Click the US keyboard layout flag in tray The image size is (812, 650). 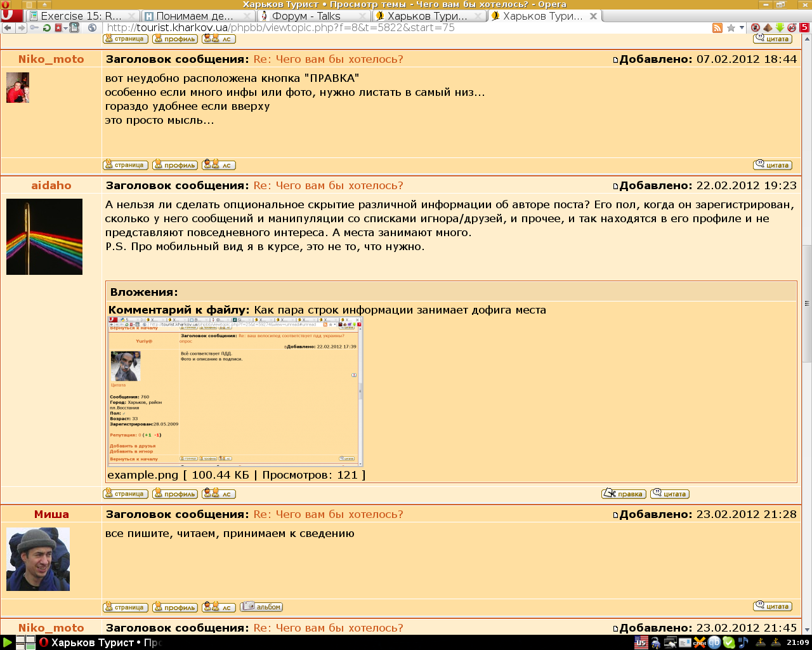coord(641,642)
